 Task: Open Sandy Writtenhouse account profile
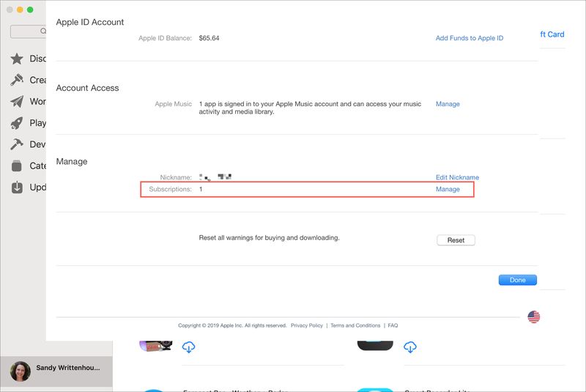click(x=56, y=371)
